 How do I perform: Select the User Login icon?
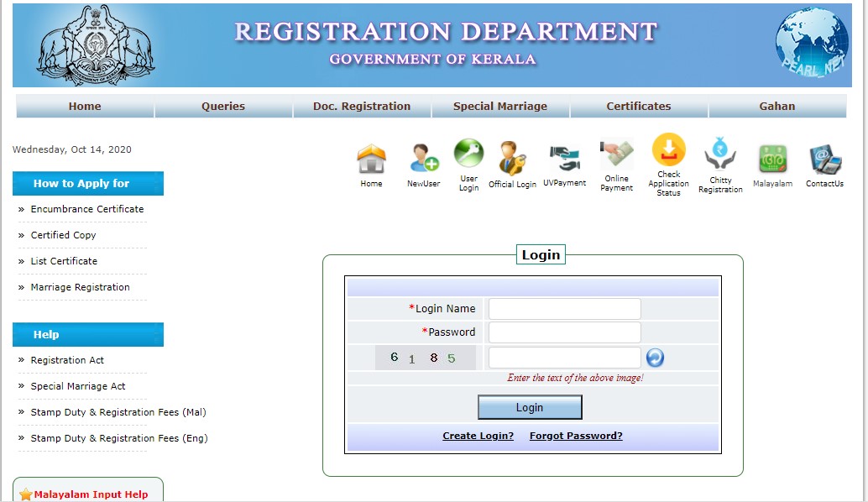(x=468, y=159)
